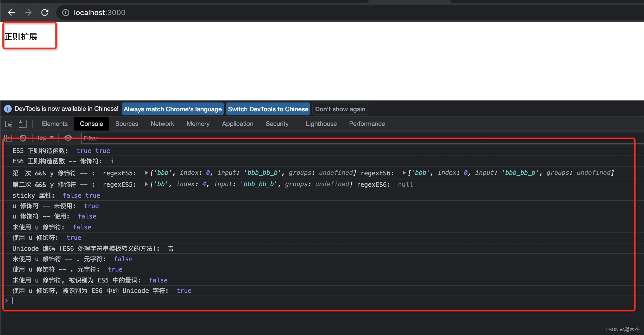Switch to the Elements tab
The width and height of the screenshot is (644, 335).
[x=55, y=124]
